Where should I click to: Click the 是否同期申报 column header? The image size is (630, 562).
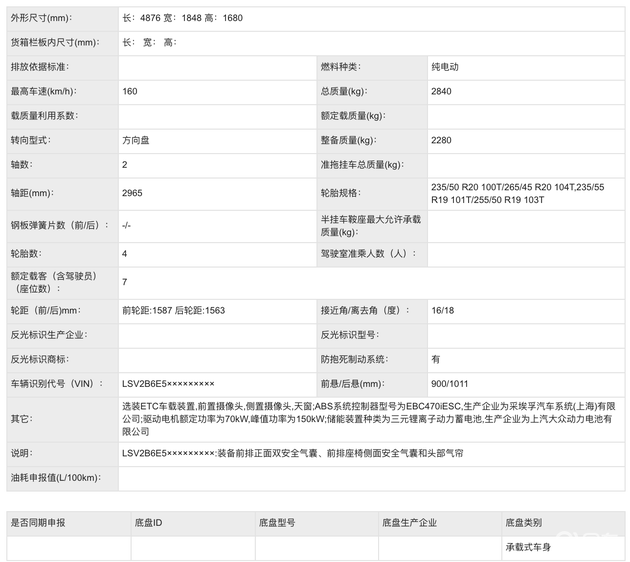click(38, 523)
